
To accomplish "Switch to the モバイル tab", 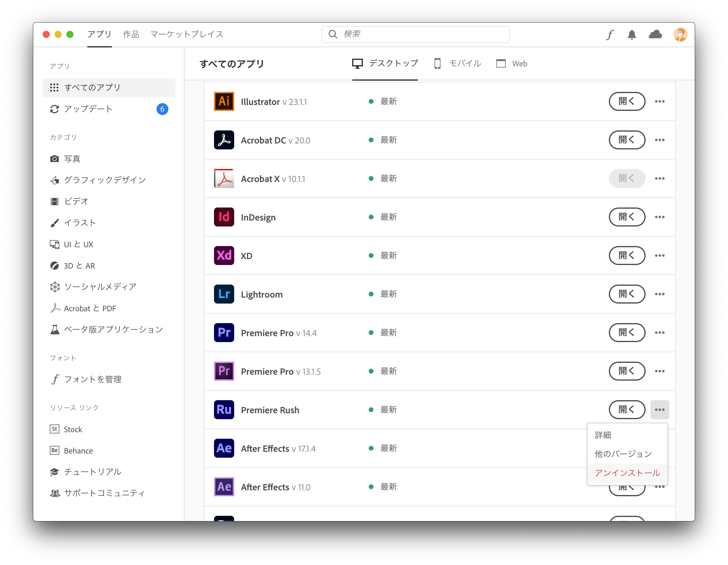I will [x=458, y=63].
